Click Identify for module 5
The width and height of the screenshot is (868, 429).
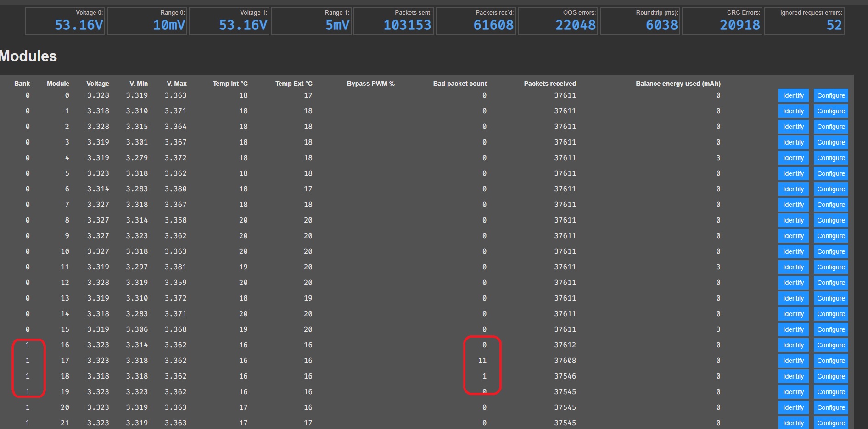793,173
